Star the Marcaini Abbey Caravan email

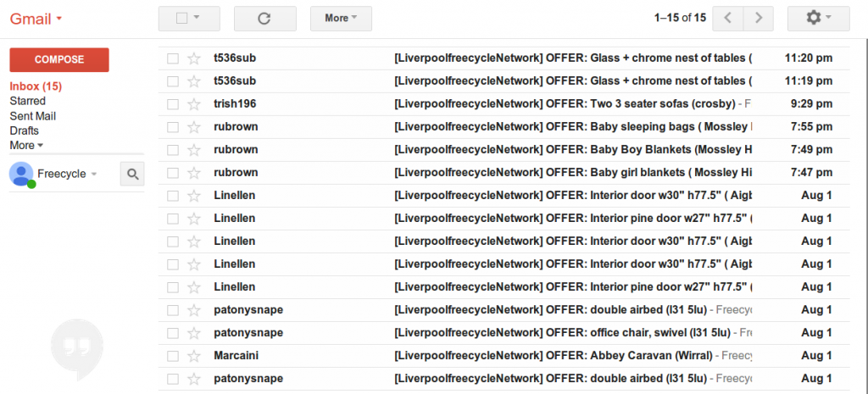click(x=194, y=356)
